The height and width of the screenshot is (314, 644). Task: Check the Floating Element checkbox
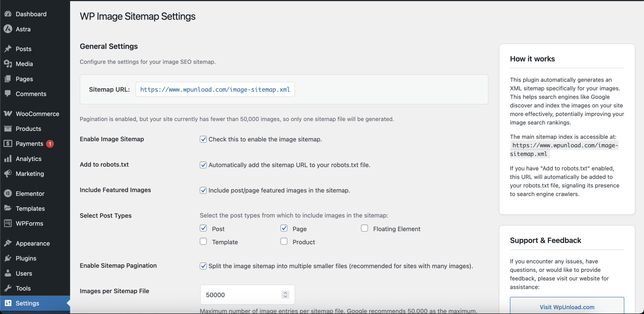point(364,228)
